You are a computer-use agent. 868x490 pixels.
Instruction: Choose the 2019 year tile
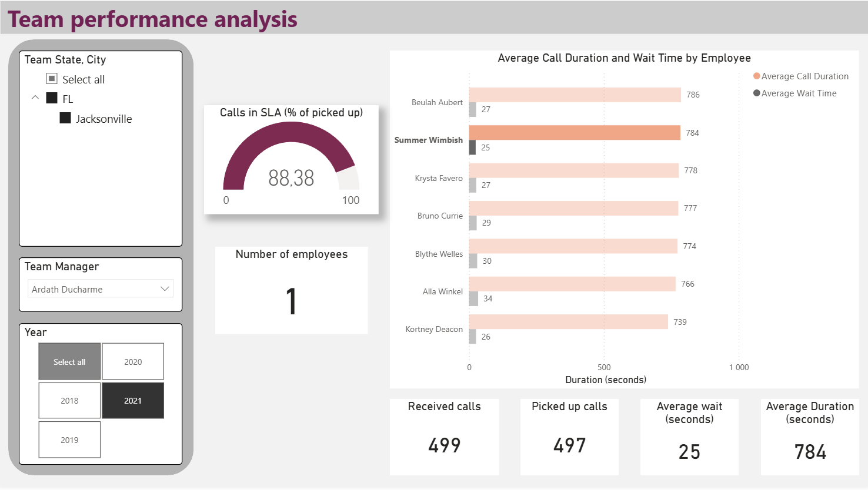69,440
